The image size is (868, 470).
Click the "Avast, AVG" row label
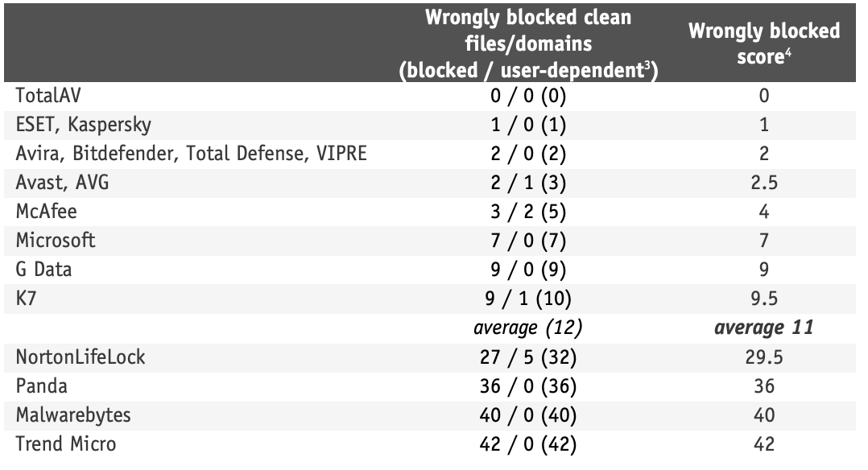click(62, 183)
